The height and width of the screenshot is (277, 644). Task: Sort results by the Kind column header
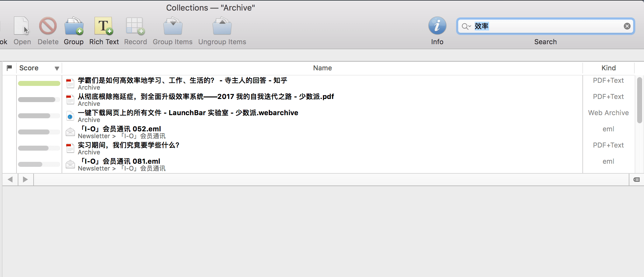click(x=608, y=68)
